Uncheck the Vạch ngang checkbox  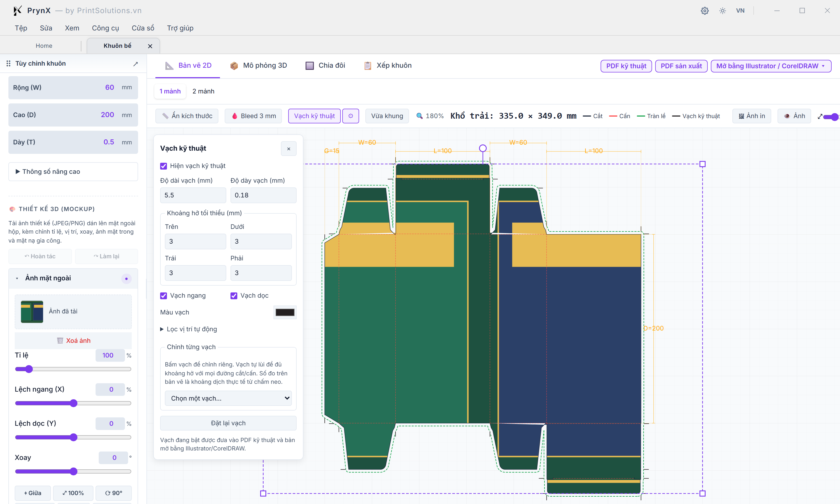click(x=163, y=296)
